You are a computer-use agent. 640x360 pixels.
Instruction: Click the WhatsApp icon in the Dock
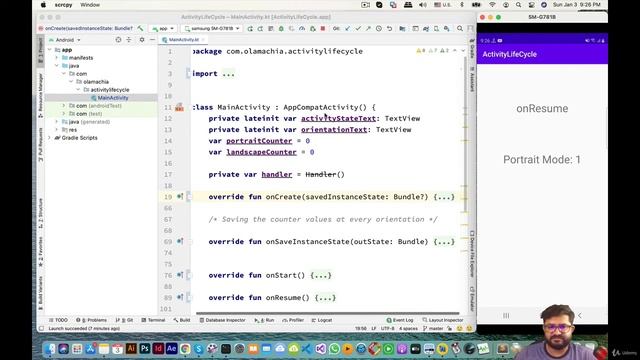click(334, 349)
